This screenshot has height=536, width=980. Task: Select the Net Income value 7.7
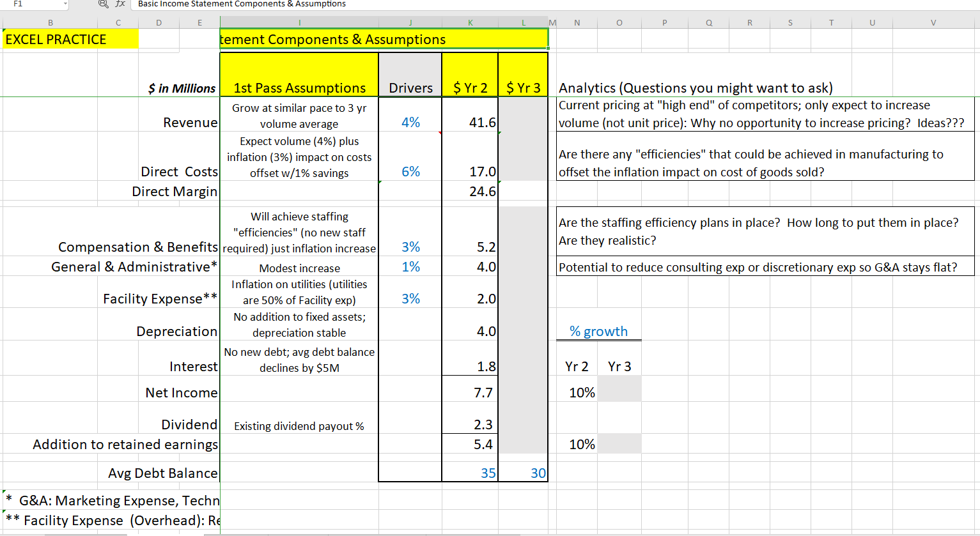(470, 392)
